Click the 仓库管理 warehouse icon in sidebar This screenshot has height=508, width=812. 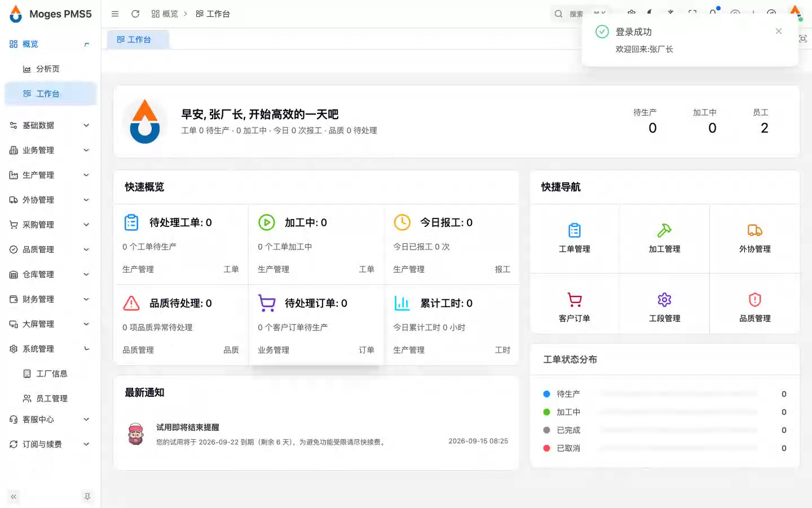[14, 274]
